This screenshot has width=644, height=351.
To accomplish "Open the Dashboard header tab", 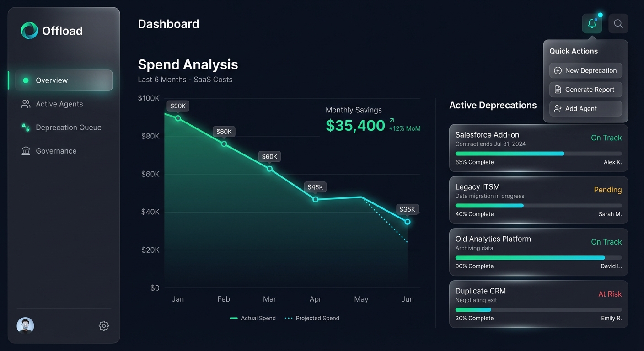I will pyautogui.click(x=168, y=24).
